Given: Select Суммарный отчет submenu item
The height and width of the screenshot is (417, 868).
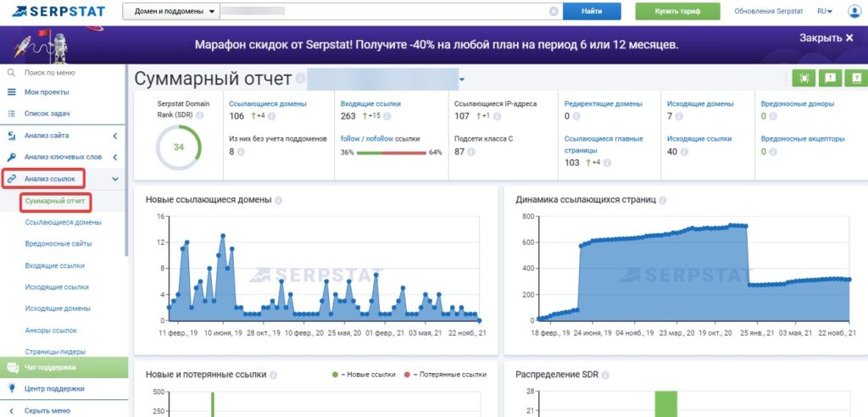Looking at the screenshot, I should click(55, 201).
